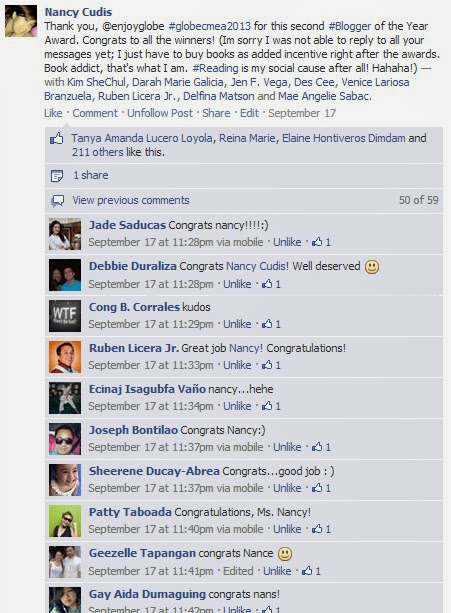Unlike Sheerene Ducay-Abrea's comment
Viewport: 451px width, 613px height.
click(287, 488)
